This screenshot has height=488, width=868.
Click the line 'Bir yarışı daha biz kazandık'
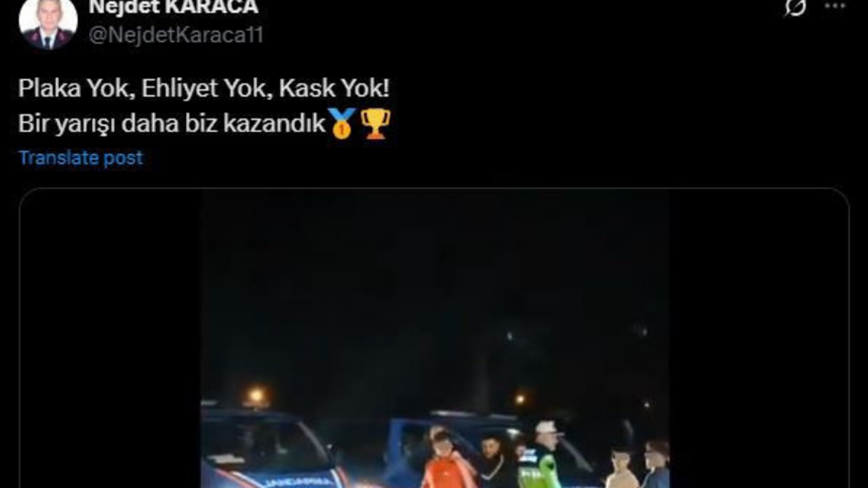tap(172, 125)
